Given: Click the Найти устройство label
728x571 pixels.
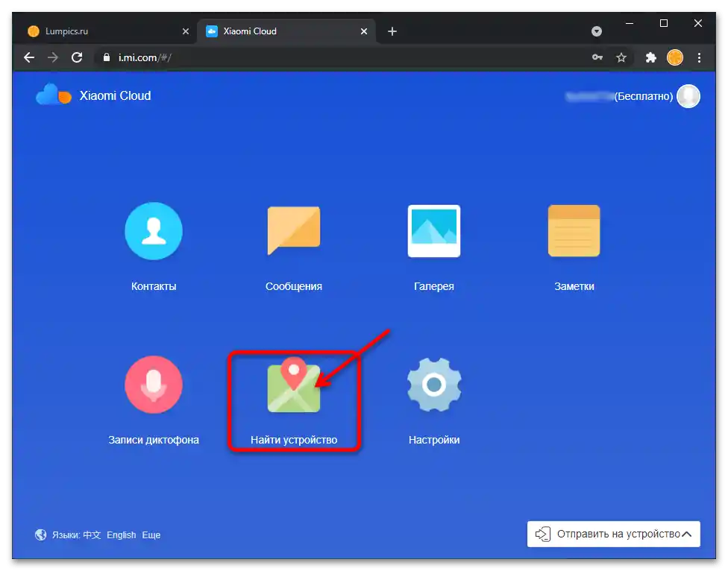Looking at the screenshot, I should [x=294, y=440].
